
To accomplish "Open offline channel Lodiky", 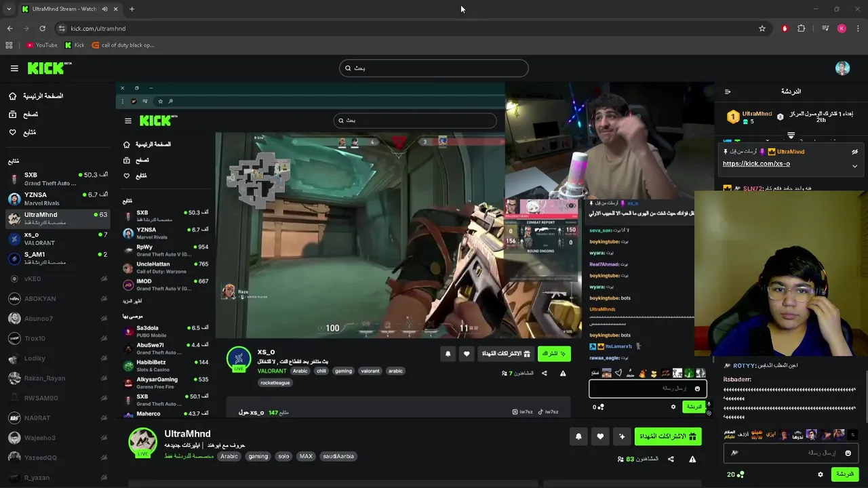I will pyautogui.click(x=58, y=358).
